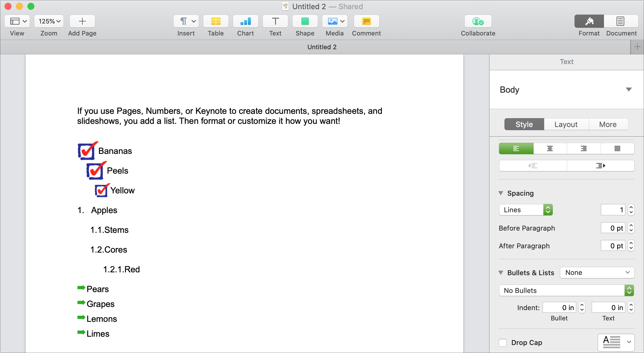Click the After Paragraph value field
Viewport: 644px width, 353px height.
613,246
